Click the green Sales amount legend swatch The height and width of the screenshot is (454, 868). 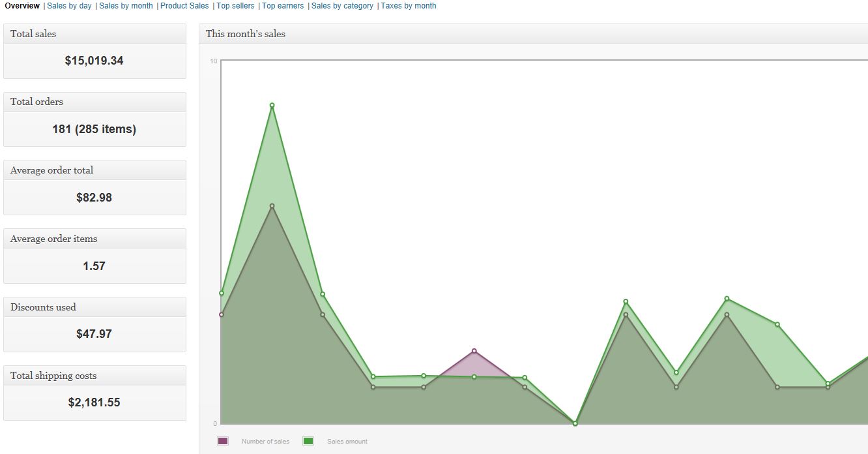(x=308, y=441)
